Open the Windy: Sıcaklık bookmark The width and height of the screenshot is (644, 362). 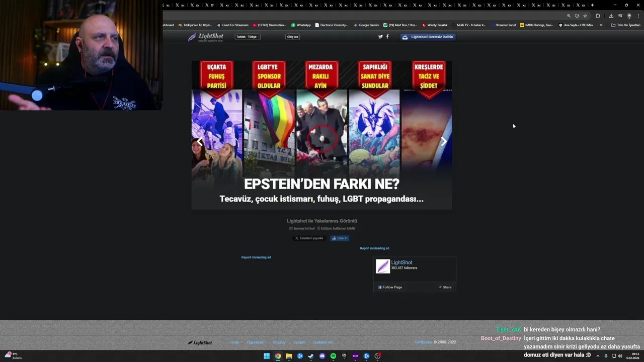pos(435,25)
